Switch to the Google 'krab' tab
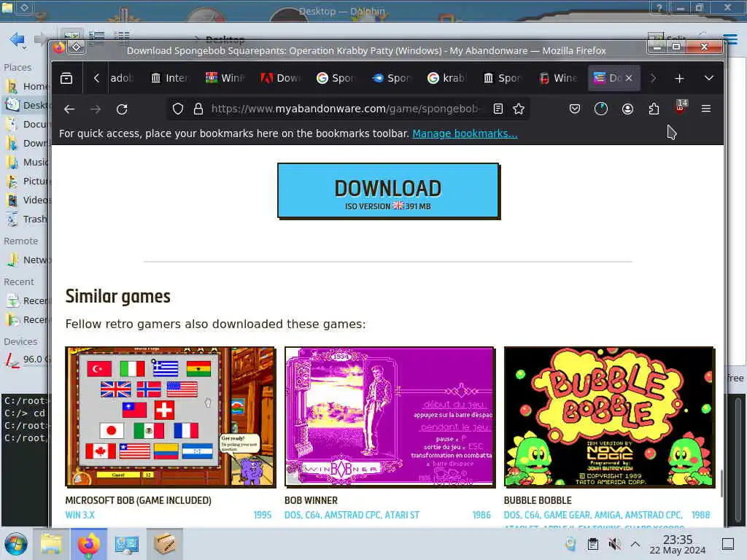 (x=446, y=78)
